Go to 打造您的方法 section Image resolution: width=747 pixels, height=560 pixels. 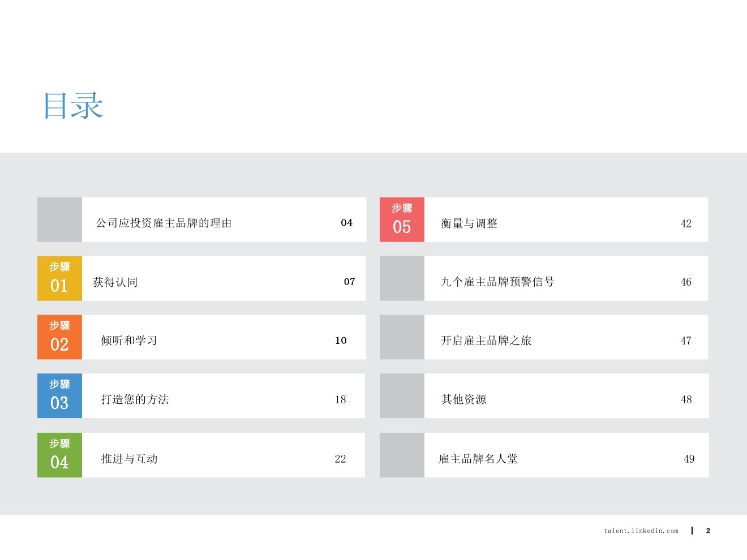coord(135,399)
